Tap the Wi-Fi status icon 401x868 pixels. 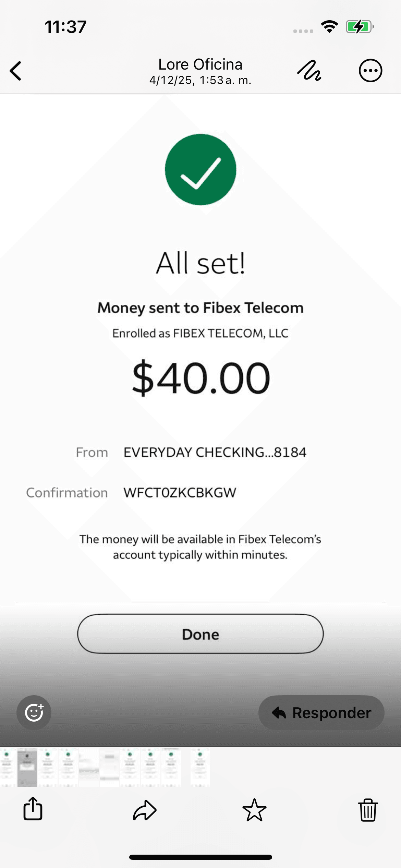point(329,27)
